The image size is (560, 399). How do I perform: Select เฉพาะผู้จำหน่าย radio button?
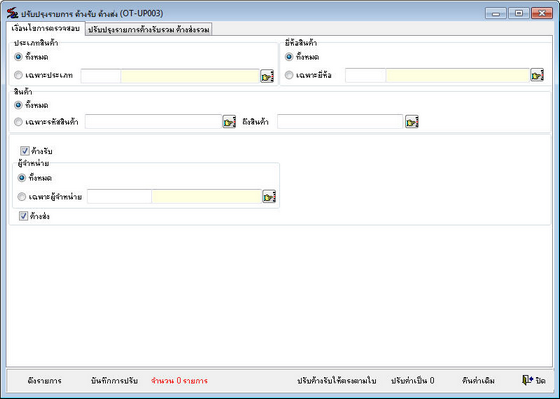pos(22,196)
